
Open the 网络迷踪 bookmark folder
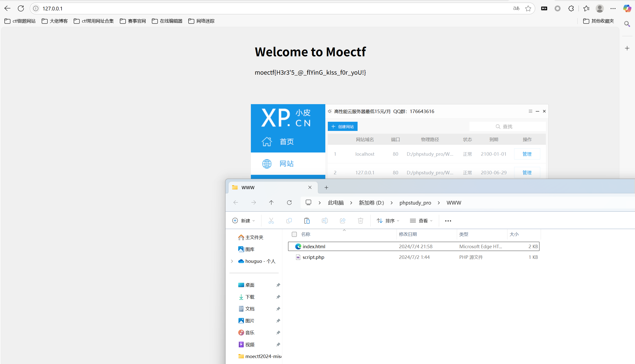click(201, 21)
